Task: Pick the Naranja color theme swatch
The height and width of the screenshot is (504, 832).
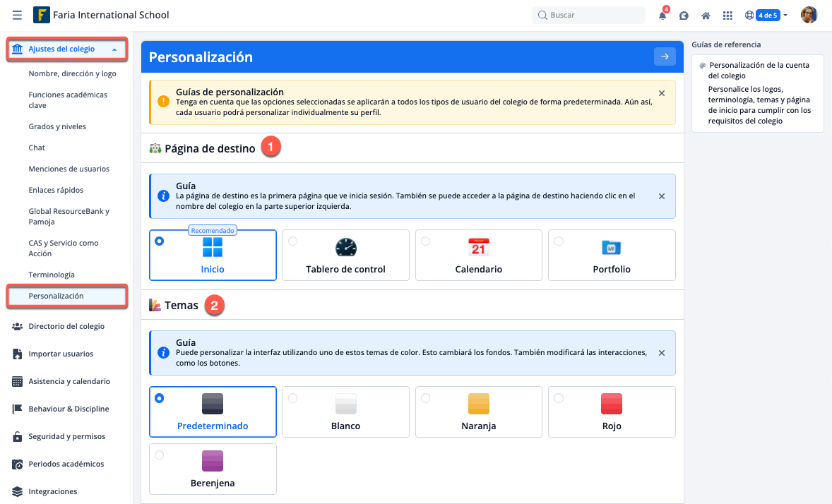Action: click(478, 403)
